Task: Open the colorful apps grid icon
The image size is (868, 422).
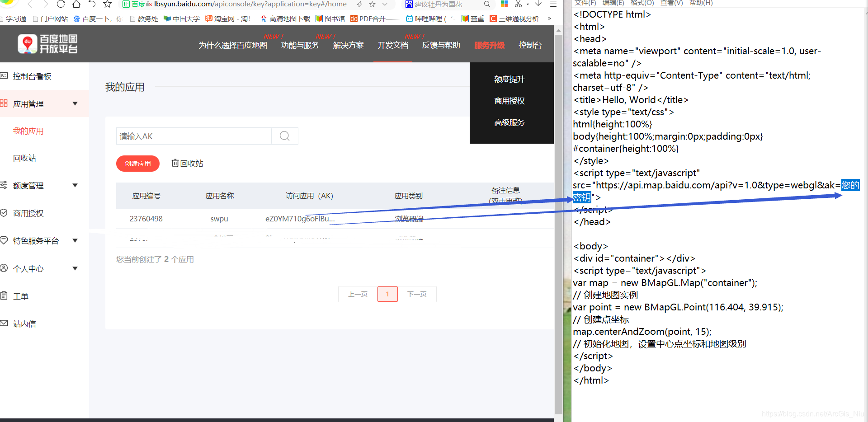Action: click(x=505, y=4)
